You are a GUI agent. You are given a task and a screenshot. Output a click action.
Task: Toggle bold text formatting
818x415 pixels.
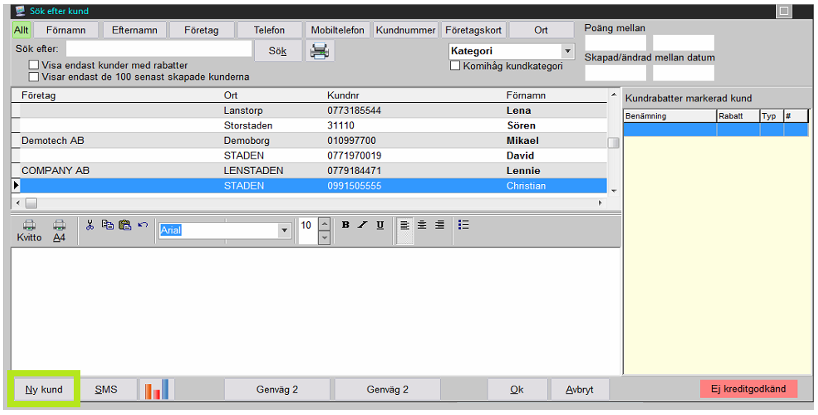click(x=345, y=225)
